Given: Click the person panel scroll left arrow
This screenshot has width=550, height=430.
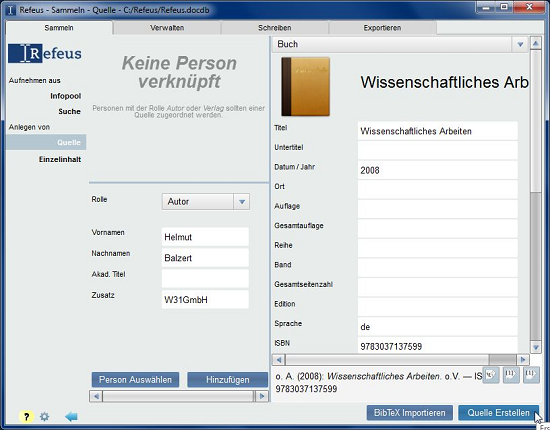Looking at the screenshot, I should tap(96, 396).
